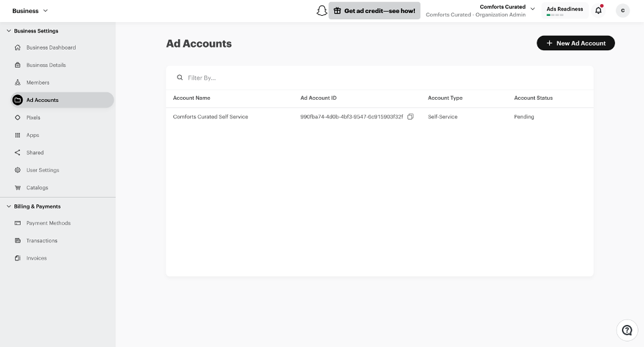
Task: Click the Account Type column header
Action: pyautogui.click(x=445, y=98)
